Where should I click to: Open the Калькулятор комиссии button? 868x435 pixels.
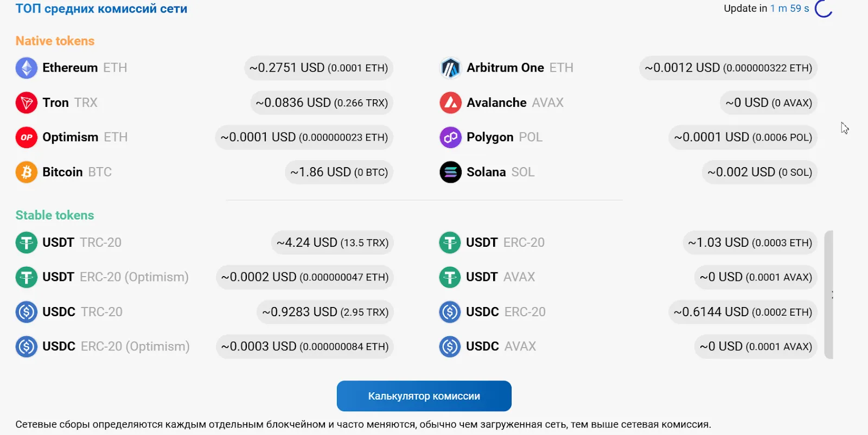coord(424,396)
